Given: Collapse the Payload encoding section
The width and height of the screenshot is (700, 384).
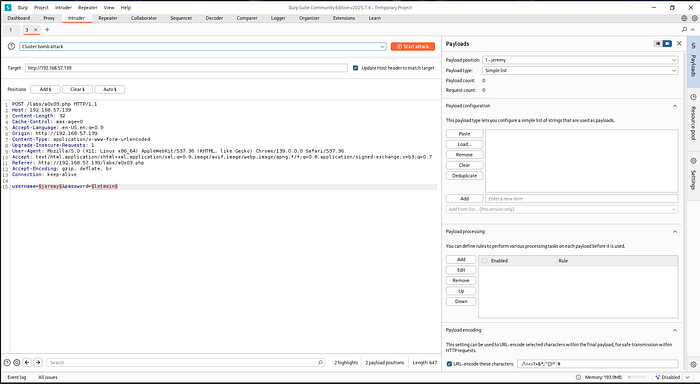Looking at the screenshot, I should pos(675,330).
